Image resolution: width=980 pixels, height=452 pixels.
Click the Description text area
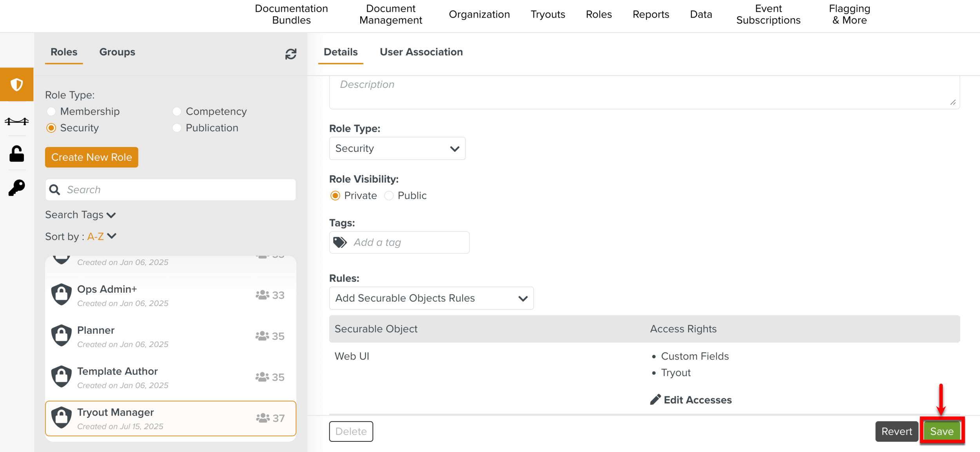[x=644, y=92]
